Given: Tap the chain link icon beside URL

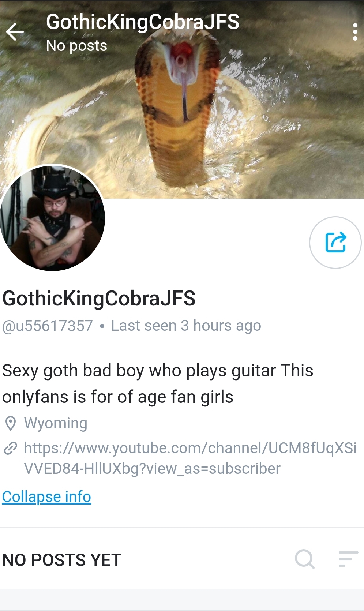Looking at the screenshot, I should [x=11, y=448].
